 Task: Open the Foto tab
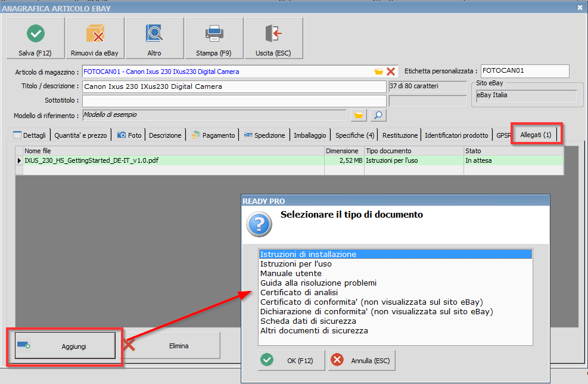tap(129, 135)
